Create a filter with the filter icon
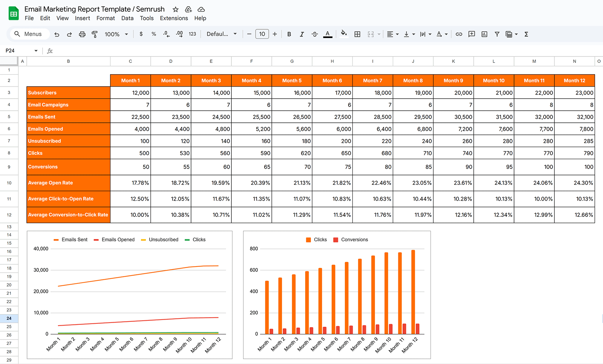603x364 pixels. 497,34
